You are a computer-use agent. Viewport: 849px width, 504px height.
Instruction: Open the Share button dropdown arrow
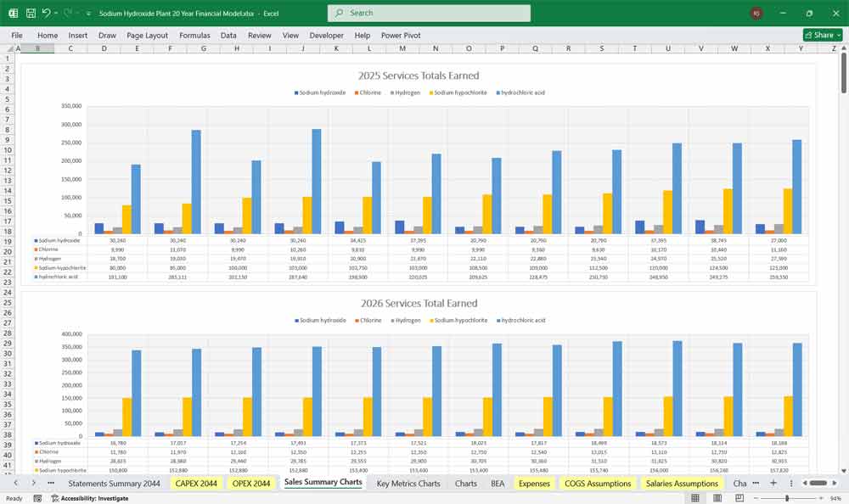pyautogui.click(x=837, y=35)
